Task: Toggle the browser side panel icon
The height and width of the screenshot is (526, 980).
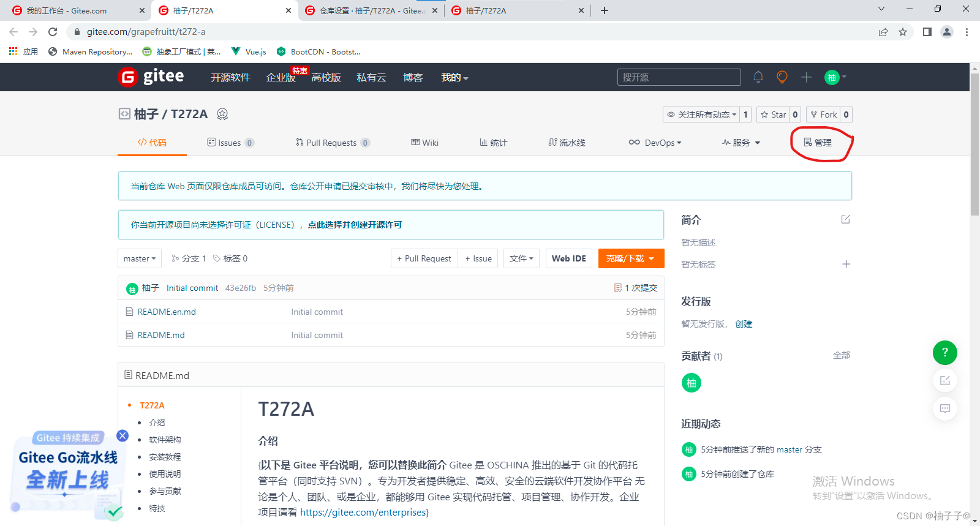Action: tap(927, 32)
